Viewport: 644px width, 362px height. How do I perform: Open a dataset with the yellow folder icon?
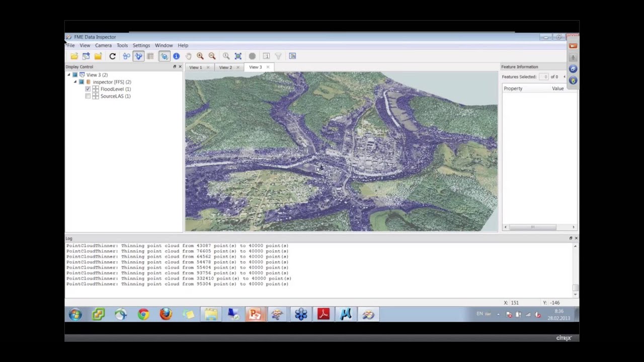click(x=74, y=56)
